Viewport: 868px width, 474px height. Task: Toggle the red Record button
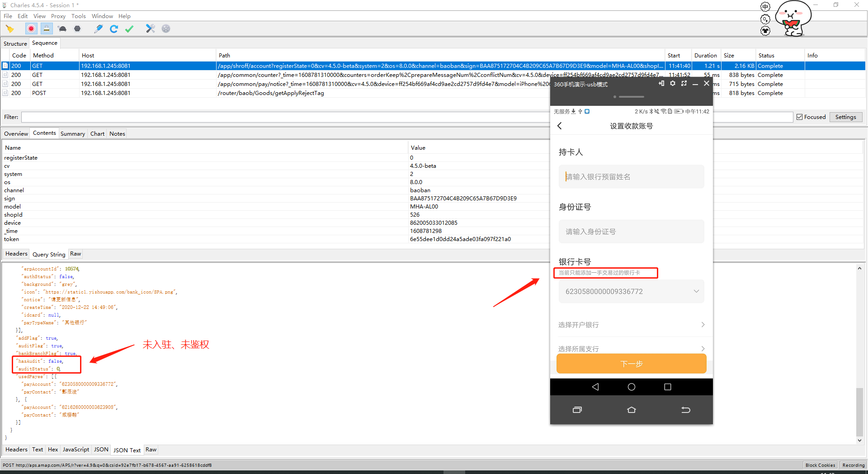31,29
